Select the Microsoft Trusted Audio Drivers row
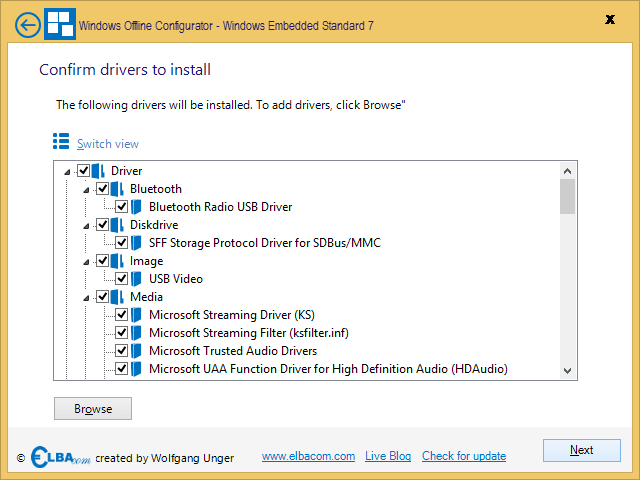The image size is (640, 480). click(x=233, y=350)
